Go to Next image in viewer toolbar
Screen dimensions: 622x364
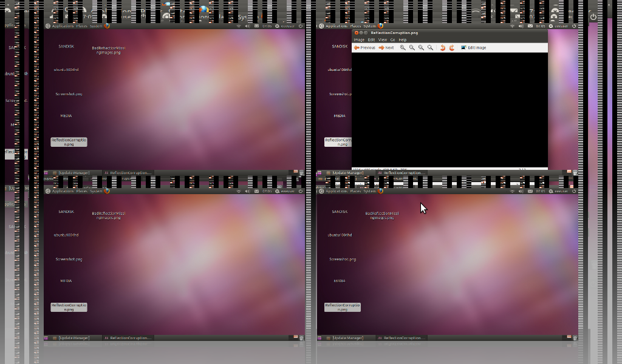[386, 47]
